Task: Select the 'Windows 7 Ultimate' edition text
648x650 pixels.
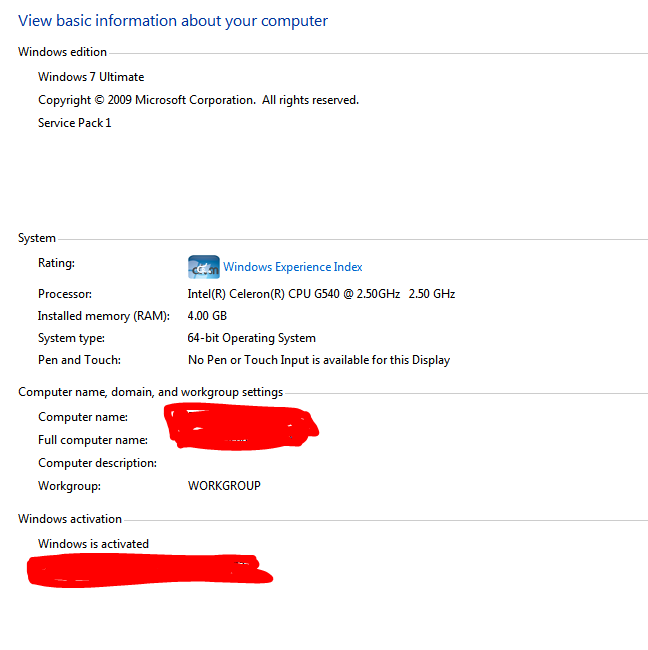Action: click(x=91, y=77)
